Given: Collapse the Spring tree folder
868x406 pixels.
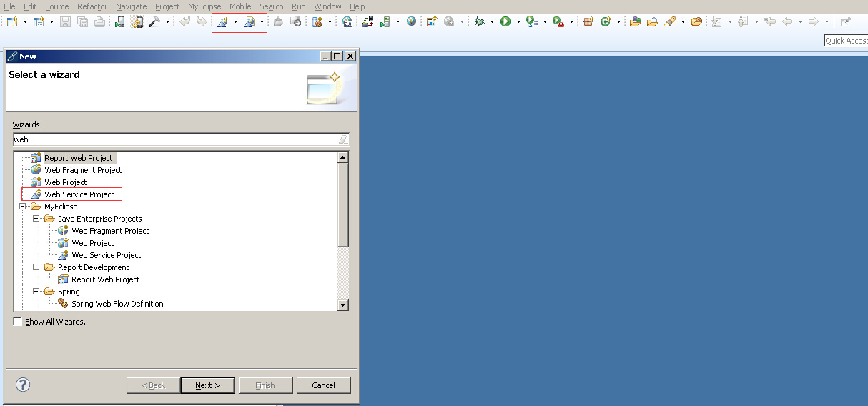Looking at the screenshot, I should [36, 292].
